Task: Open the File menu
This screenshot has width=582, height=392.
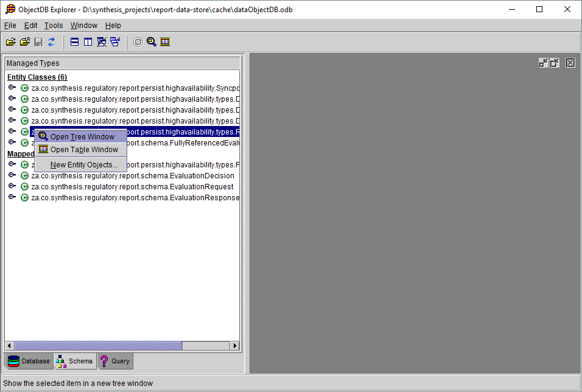Action: [10, 25]
